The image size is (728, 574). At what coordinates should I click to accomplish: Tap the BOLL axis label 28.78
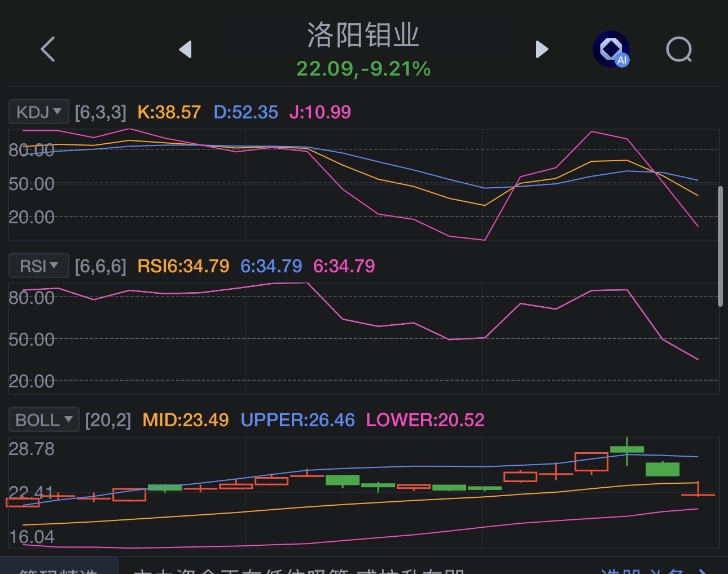(32, 449)
